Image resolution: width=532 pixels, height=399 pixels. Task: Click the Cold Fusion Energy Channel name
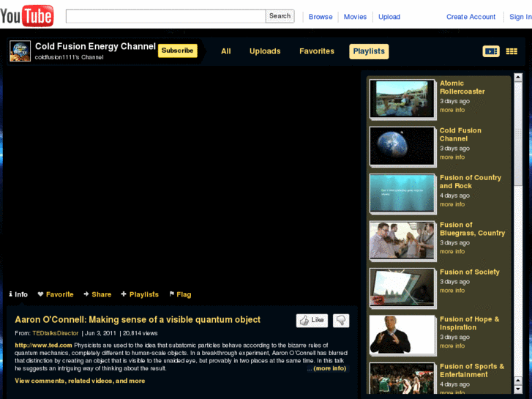(x=95, y=47)
